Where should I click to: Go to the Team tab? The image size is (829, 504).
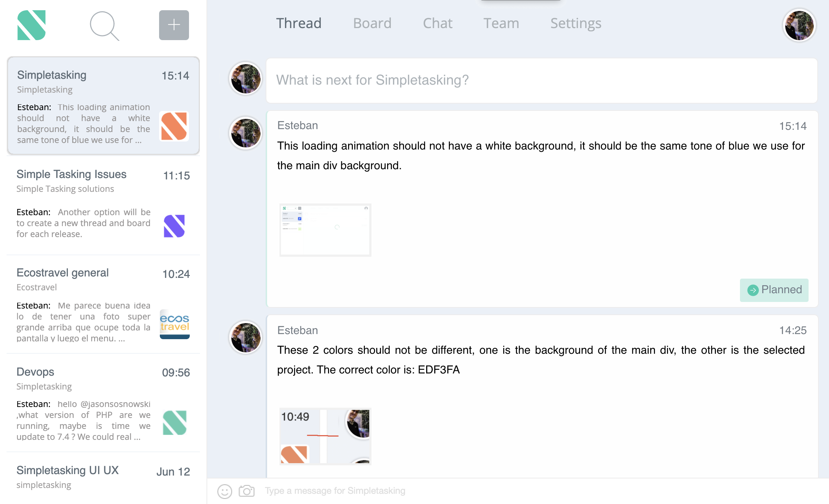(x=501, y=23)
